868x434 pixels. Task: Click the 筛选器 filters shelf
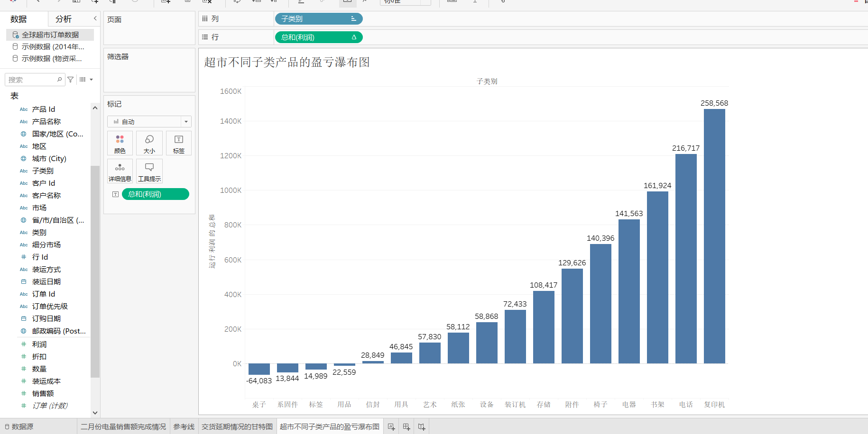149,70
